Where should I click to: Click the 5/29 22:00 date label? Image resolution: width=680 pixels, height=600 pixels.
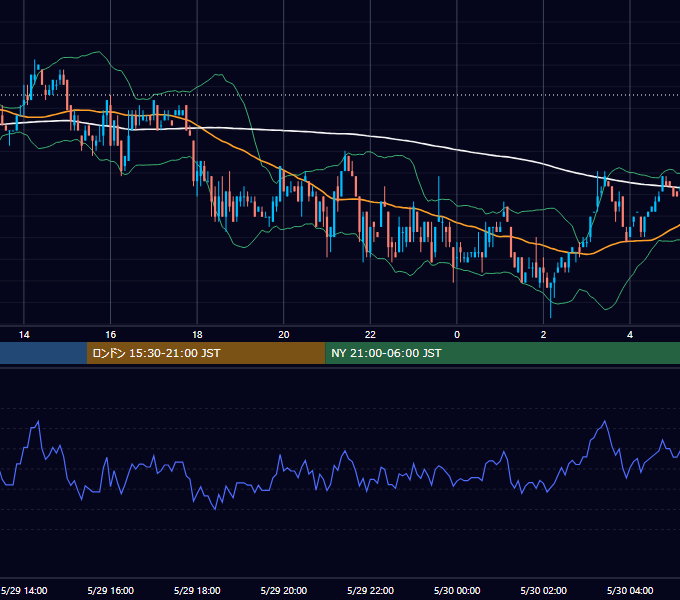click(x=370, y=590)
